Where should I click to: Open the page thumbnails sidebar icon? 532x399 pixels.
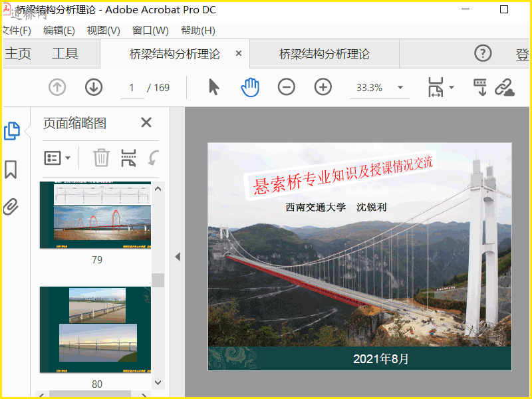click(x=12, y=131)
